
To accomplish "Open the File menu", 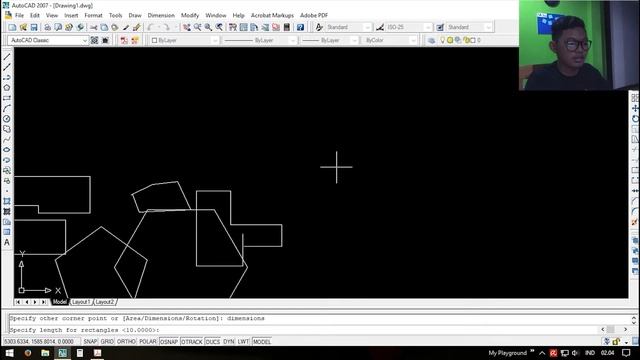I will tap(19, 16).
